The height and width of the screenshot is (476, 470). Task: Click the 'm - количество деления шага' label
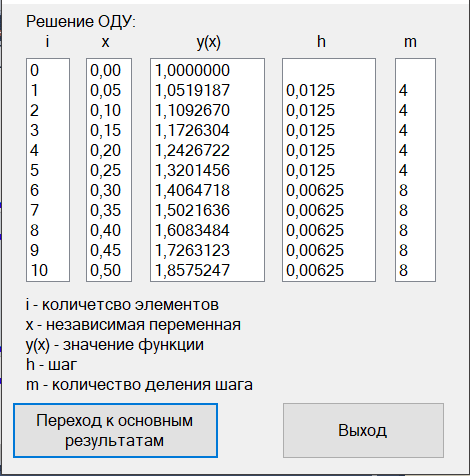(x=139, y=384)
